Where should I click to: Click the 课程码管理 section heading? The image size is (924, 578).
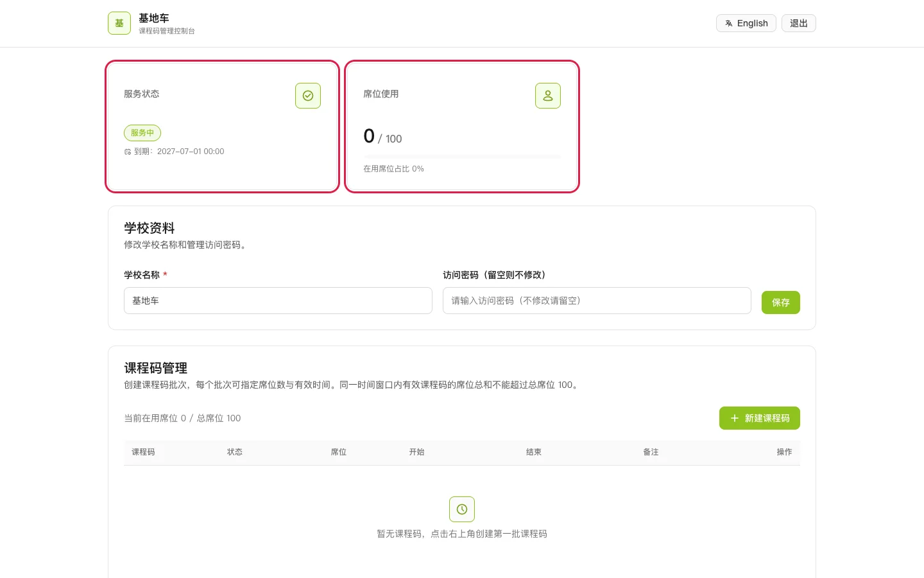tap(156, 368)
